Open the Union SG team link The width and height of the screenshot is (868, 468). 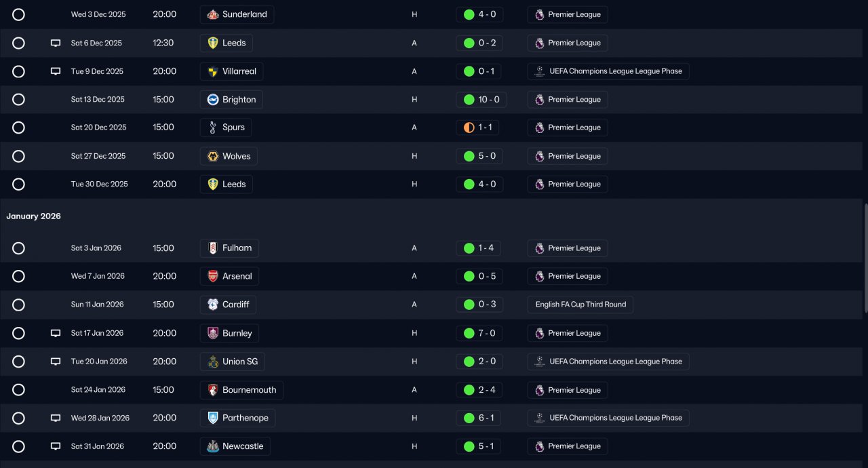pyautogui.click(x=233, y=362)
